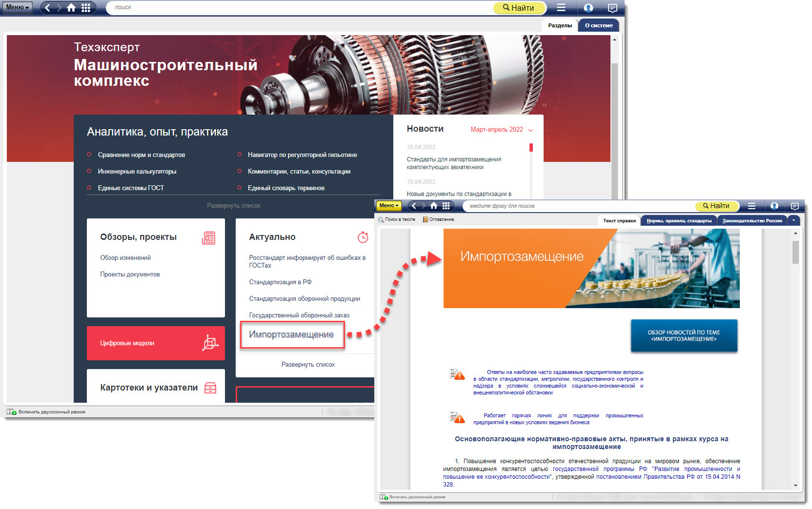Switch to the Текст справки tab
This screenshot has height=509, width=812.
click(619, 221)
